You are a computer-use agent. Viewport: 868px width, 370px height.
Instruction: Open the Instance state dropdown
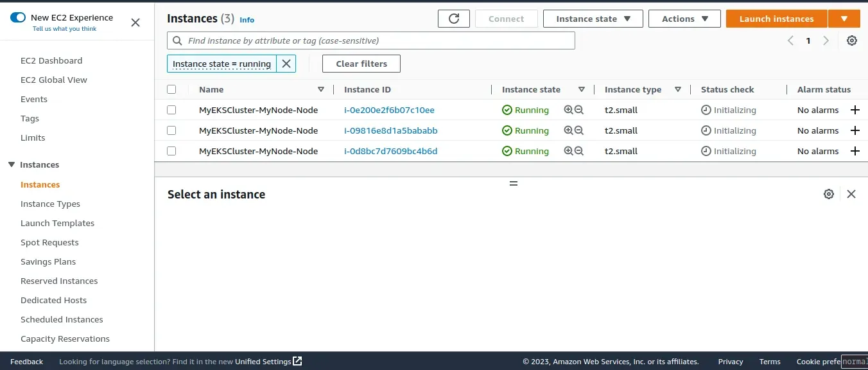[x=593, y=19]
